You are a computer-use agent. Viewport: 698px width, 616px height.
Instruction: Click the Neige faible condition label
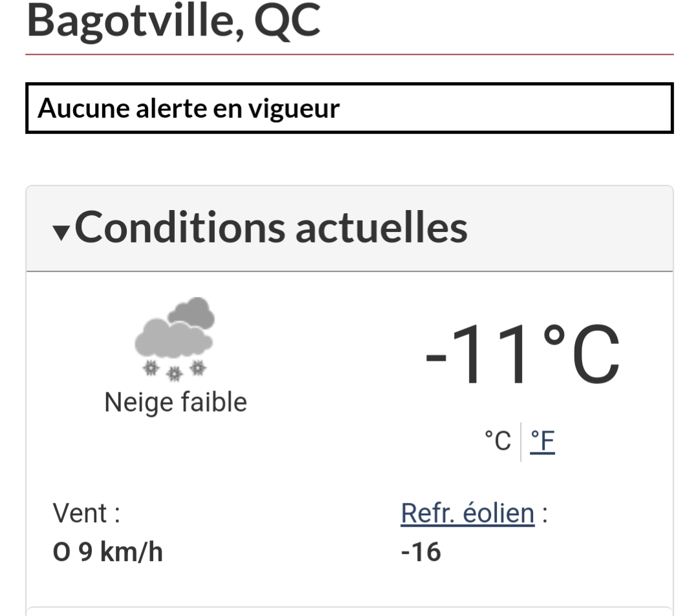point(176,403)
